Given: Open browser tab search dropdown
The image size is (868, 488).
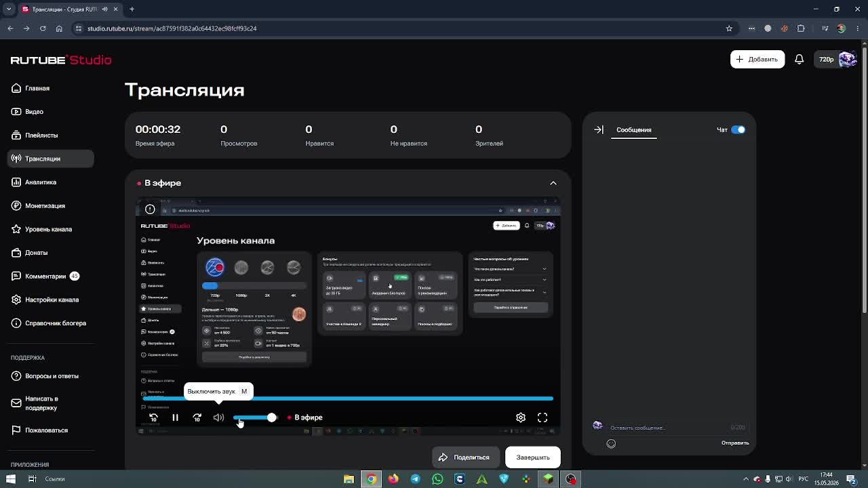Looking at the screenshot, I should coord(7,9).
